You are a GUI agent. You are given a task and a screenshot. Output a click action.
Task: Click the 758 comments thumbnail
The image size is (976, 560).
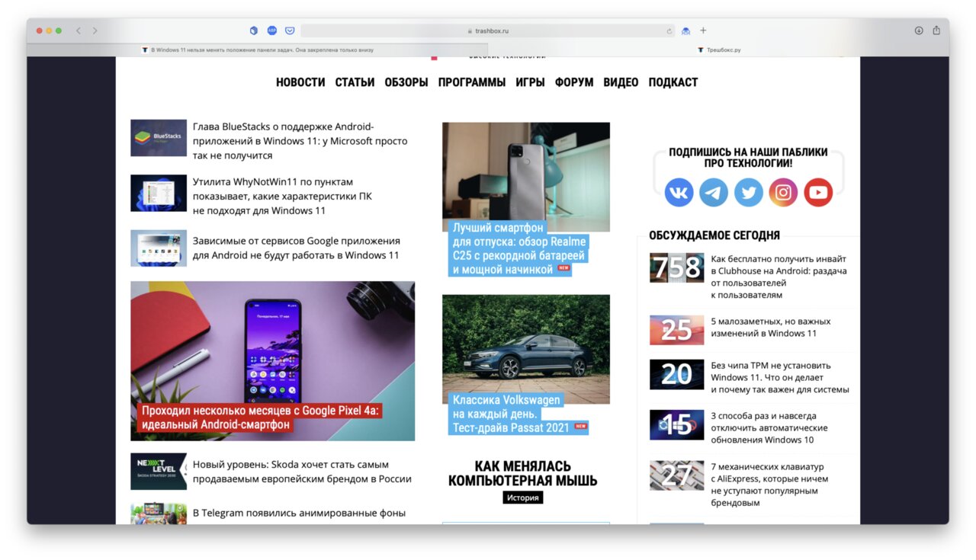tap(676, 267)
